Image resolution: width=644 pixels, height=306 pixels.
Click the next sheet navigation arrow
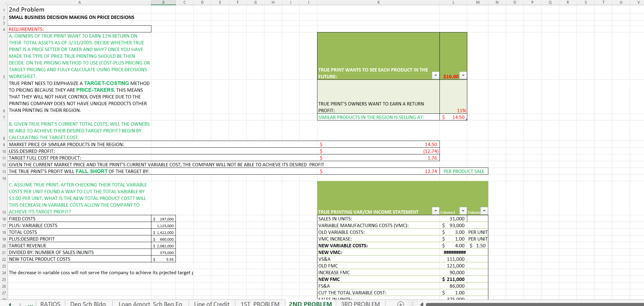pos(20,304)
